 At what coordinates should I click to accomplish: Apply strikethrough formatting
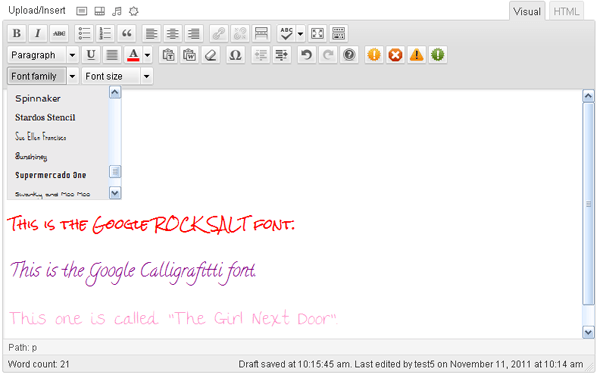(59, 34)
